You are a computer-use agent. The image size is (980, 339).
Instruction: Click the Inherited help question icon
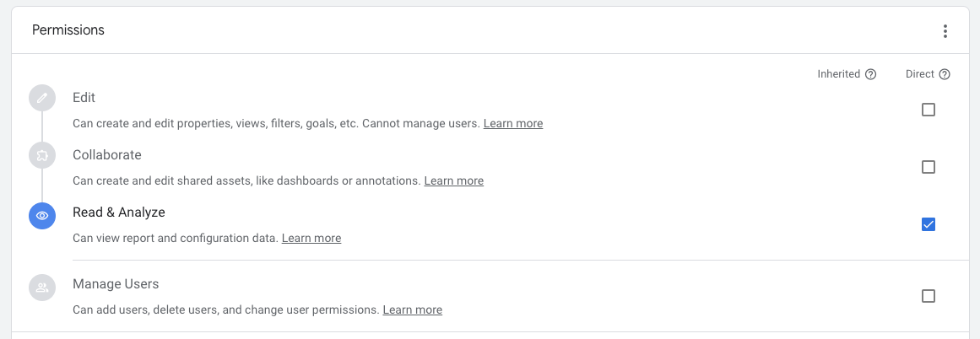870,74
